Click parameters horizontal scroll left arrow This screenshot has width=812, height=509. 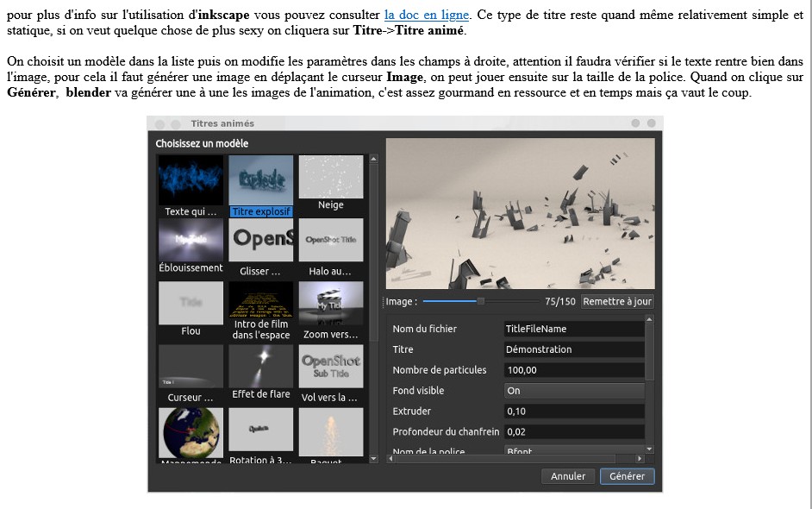point(391,459)
